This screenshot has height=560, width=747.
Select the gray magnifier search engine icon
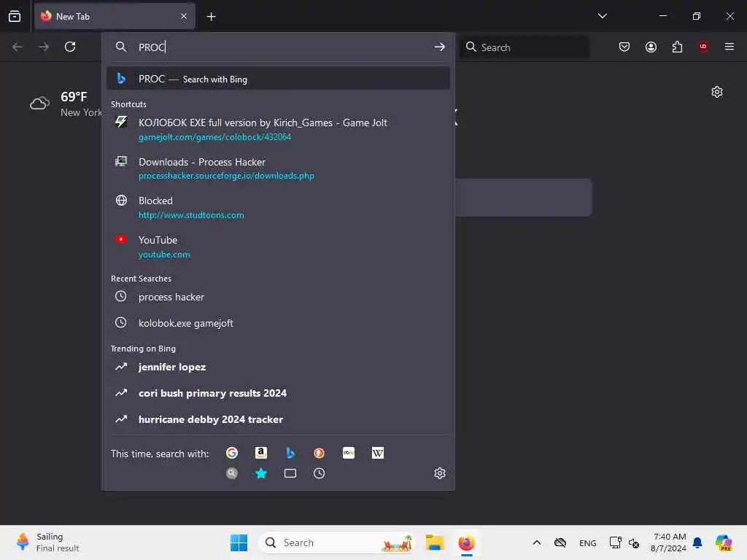pos(232,473)
